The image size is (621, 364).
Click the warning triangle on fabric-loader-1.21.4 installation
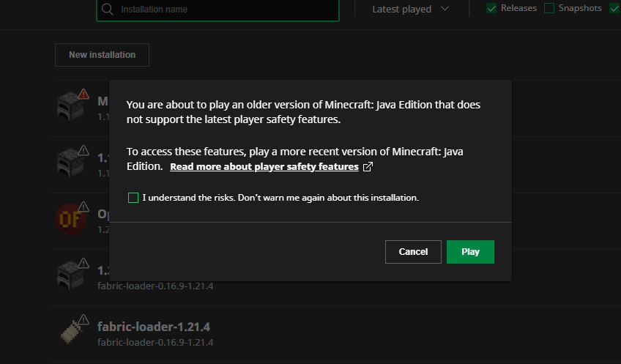[x=83, y=319]
